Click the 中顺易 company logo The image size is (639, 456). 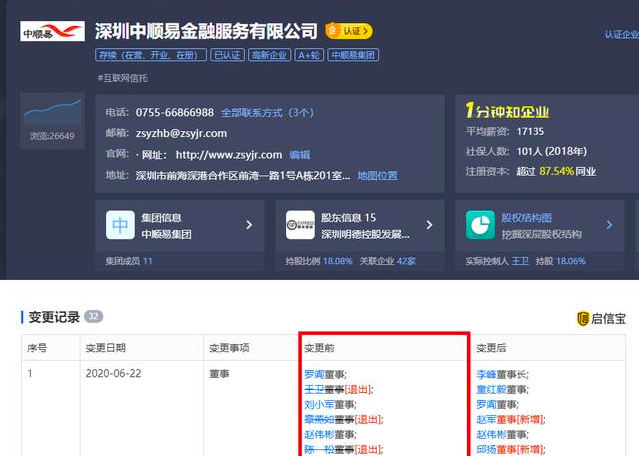(53, 31)
